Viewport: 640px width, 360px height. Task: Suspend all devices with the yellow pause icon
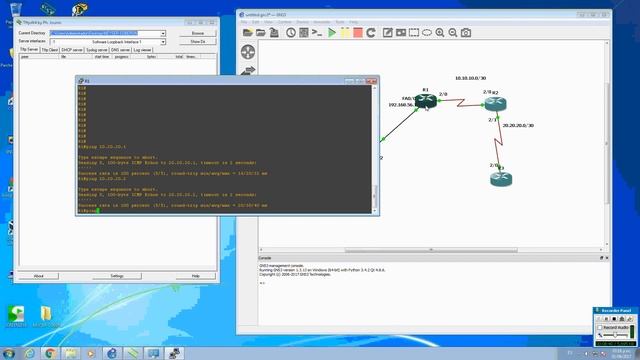[x=345, y=33]
